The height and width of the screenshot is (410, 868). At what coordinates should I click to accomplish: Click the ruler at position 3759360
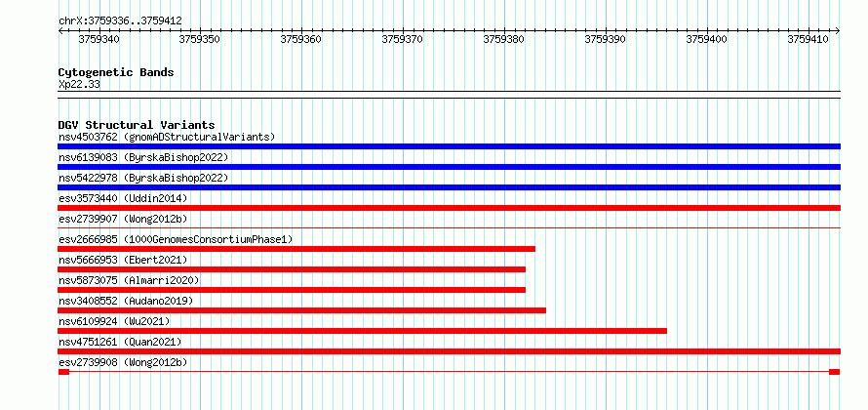click(x=301, y=39)
